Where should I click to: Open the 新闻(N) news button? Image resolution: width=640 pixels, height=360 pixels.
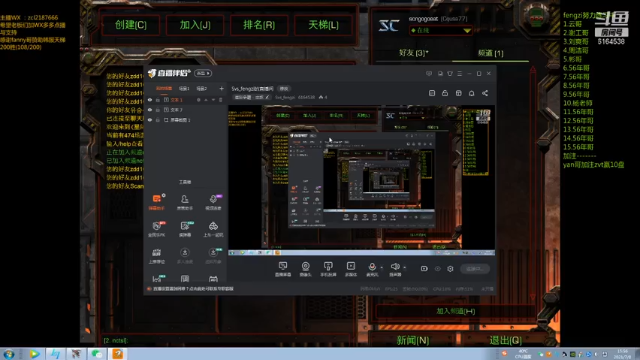[413, 340]
